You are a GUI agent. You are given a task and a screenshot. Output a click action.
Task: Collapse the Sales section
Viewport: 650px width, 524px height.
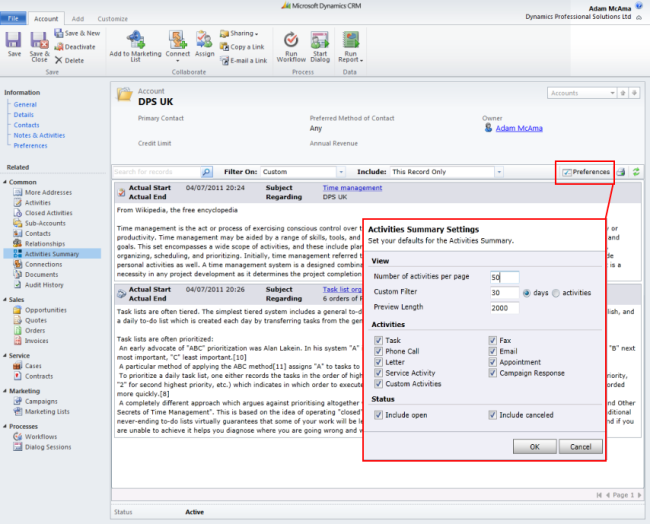click(5, 300)
